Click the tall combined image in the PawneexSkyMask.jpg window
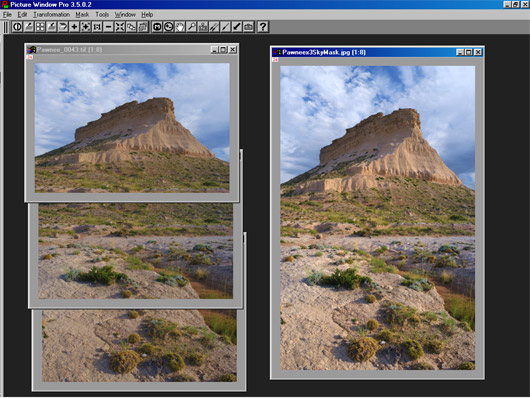Viewport: 530px width, 398px height. tap(378, 218)
